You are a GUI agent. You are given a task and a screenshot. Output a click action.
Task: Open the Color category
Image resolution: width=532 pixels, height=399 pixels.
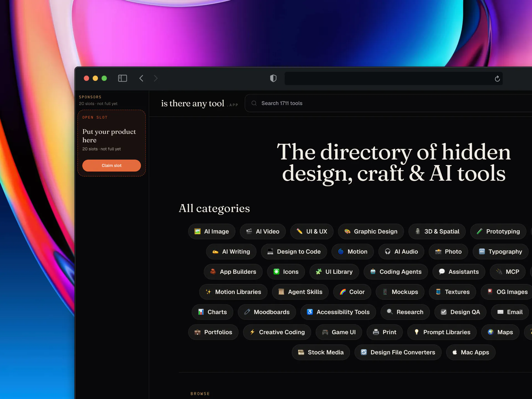[352, 292]
